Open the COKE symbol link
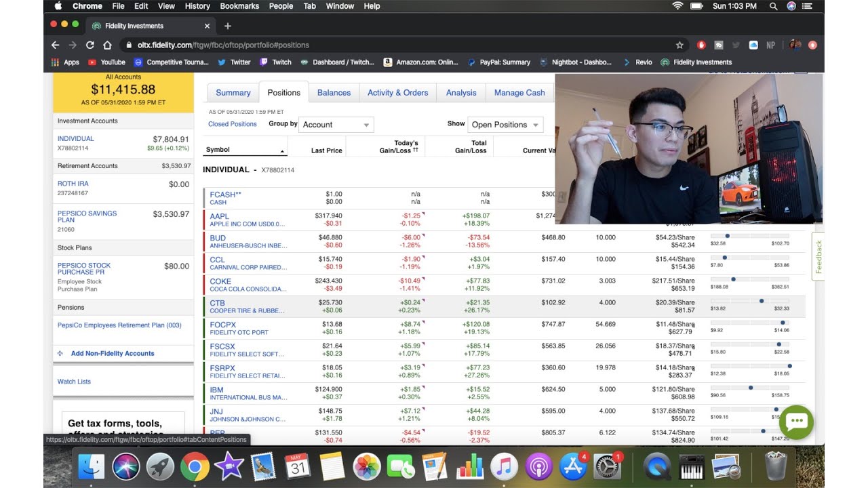The height and width of the screenshot is (488, 868). pyautogui.click(x=220, y=281)
